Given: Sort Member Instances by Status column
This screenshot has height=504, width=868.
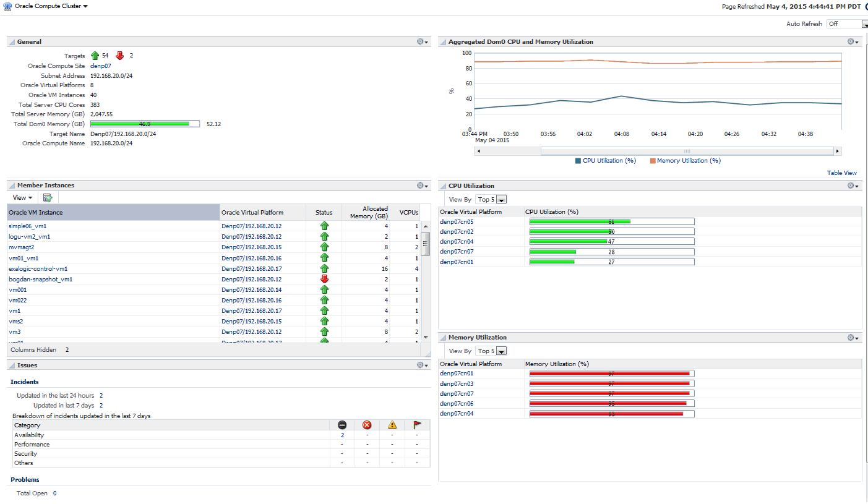Looking at the screenshot, I should click(x=324, y=212).
